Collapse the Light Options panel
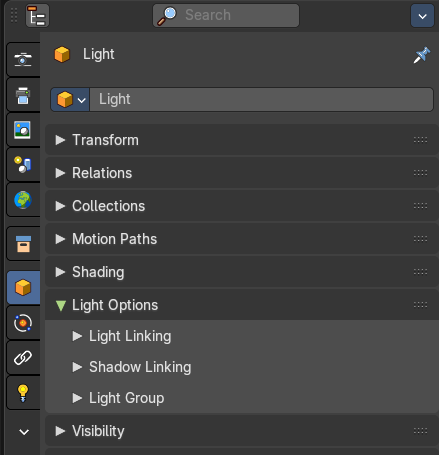 [242, 305]
